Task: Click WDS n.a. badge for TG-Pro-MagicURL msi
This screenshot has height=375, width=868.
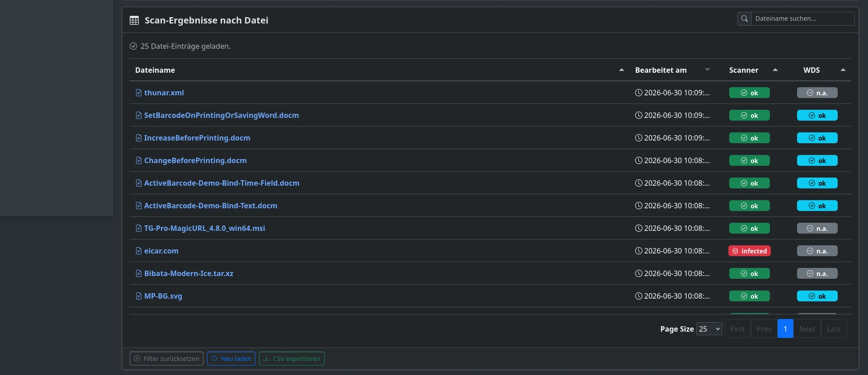Action: (817, 228)
